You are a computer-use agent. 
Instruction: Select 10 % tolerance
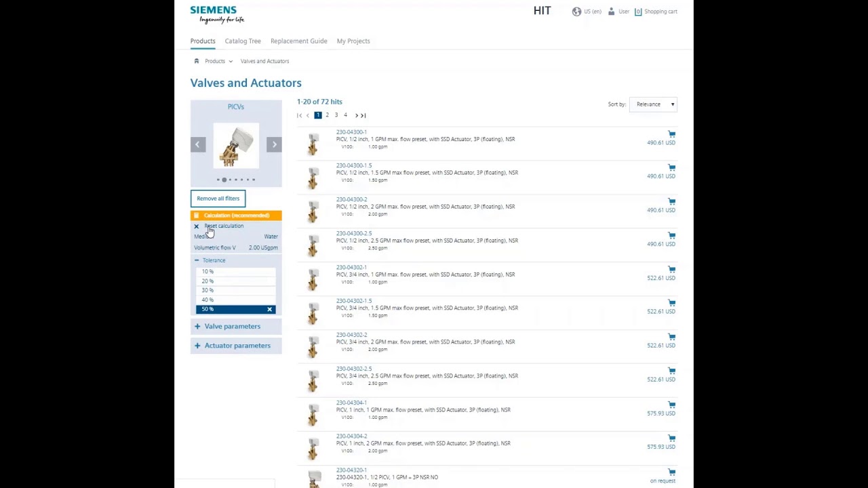(x=235, y=272)
